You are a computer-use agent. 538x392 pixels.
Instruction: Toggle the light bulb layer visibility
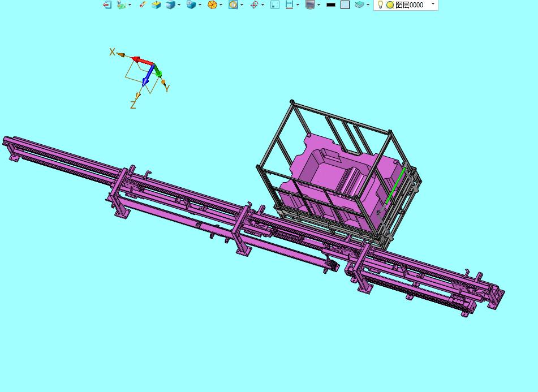[x=380, y=5]
